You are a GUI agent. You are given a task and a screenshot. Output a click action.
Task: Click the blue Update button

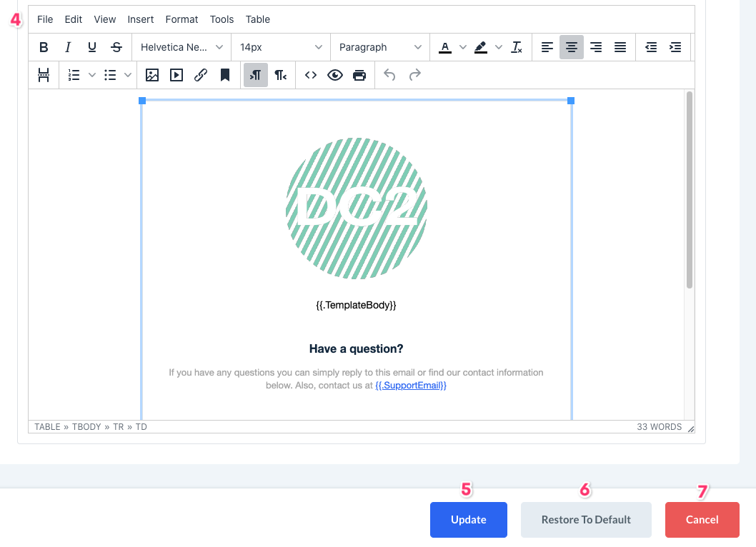[469, 520]
